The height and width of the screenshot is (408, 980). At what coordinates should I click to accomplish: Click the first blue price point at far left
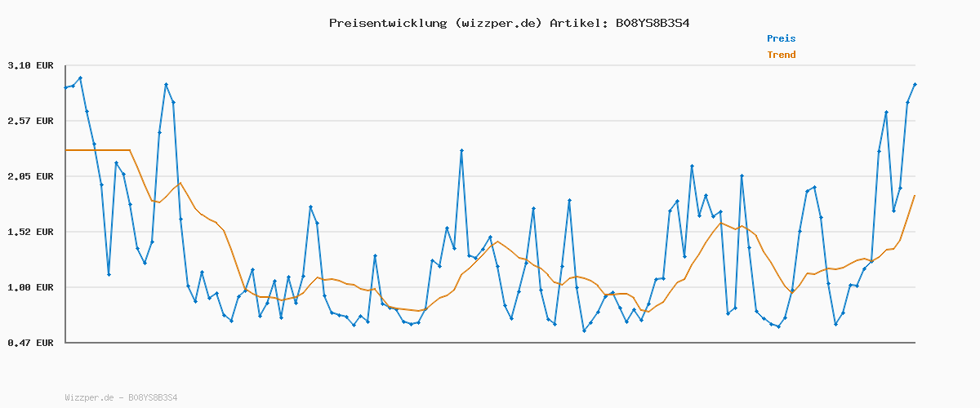coord(66,87)
